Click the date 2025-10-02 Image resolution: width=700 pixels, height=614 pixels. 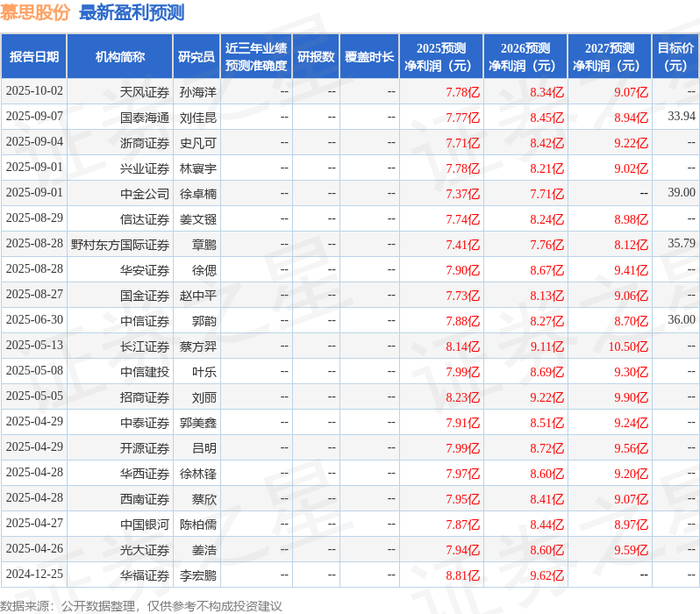(34, 91)
